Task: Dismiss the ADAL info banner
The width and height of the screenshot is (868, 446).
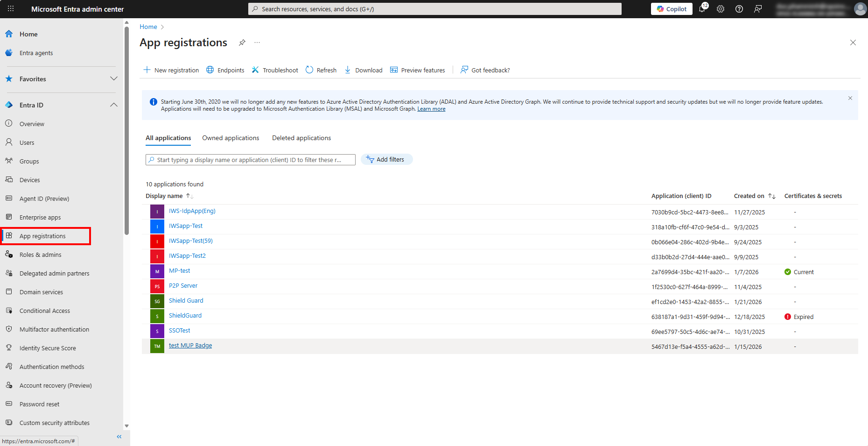Action: (850, 98)
